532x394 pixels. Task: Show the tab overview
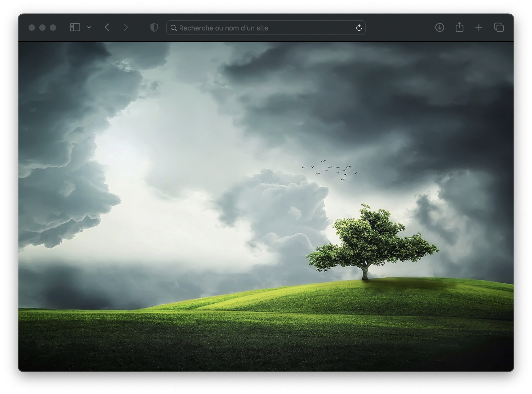499,28
